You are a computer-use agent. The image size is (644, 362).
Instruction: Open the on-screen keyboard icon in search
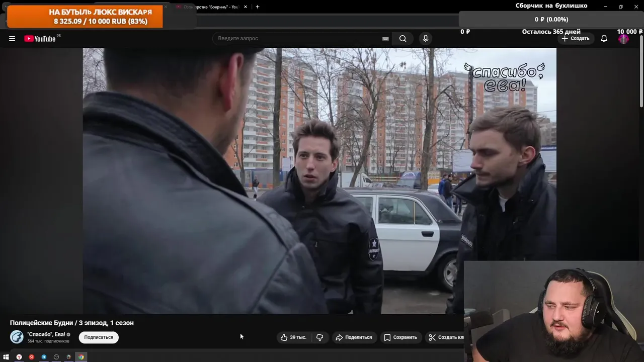click(x=385, y=39)
